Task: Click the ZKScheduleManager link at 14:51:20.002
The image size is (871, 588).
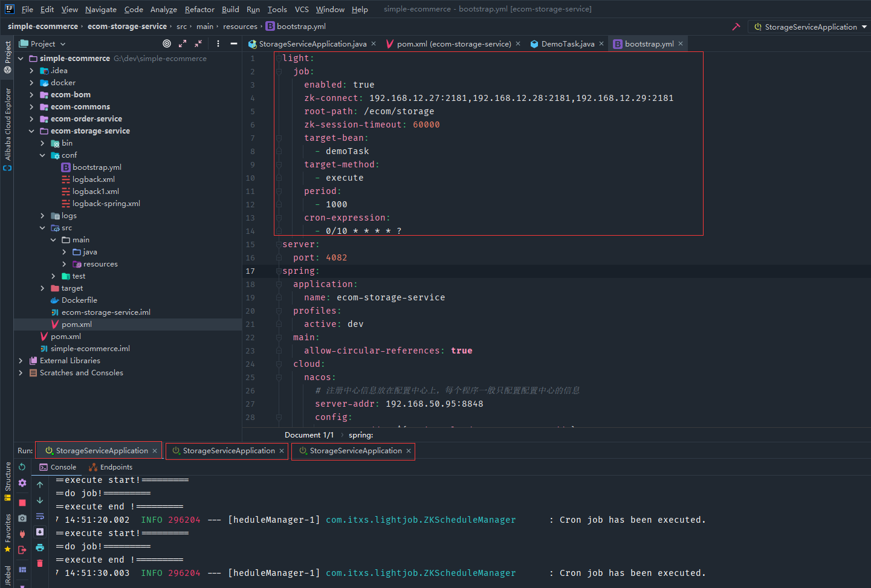Action: [x=421, y=520]
